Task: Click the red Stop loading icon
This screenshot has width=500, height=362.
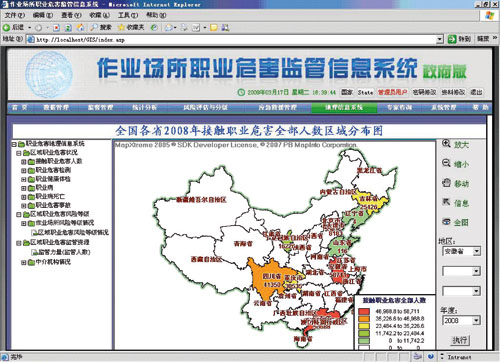Action: pos(57,28)
